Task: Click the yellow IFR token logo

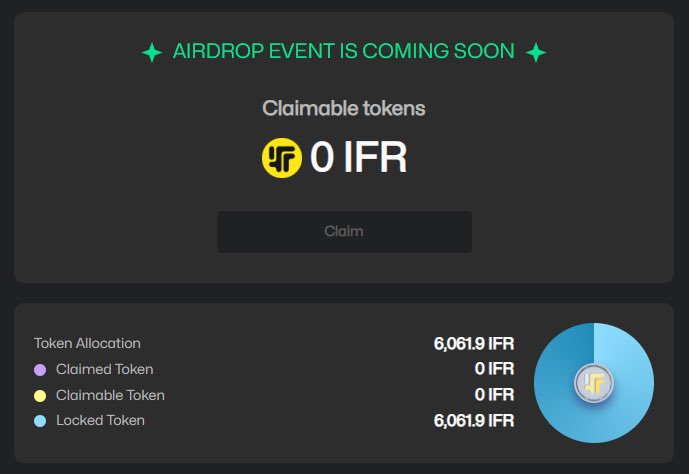Action: click(x=282, y=158)
